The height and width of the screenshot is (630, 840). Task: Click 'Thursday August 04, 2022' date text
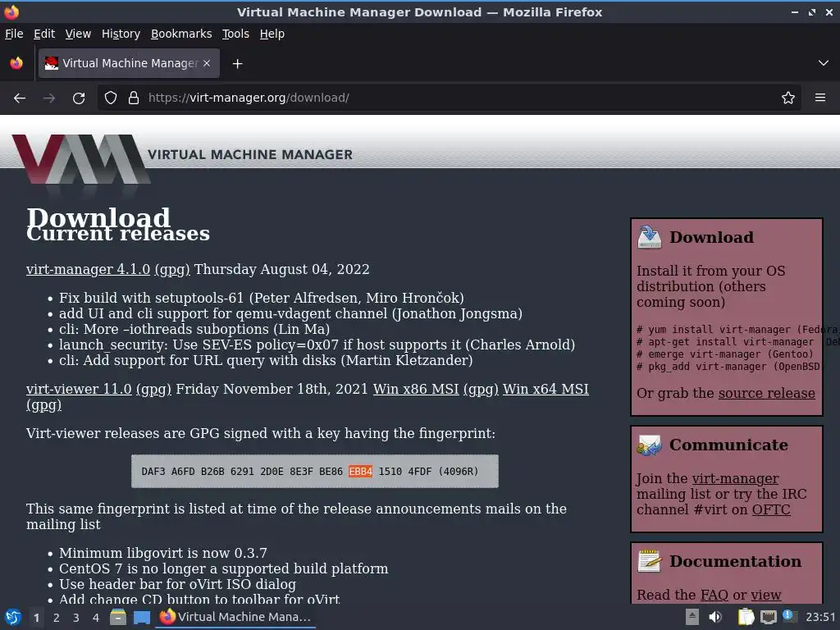(282, 269)
